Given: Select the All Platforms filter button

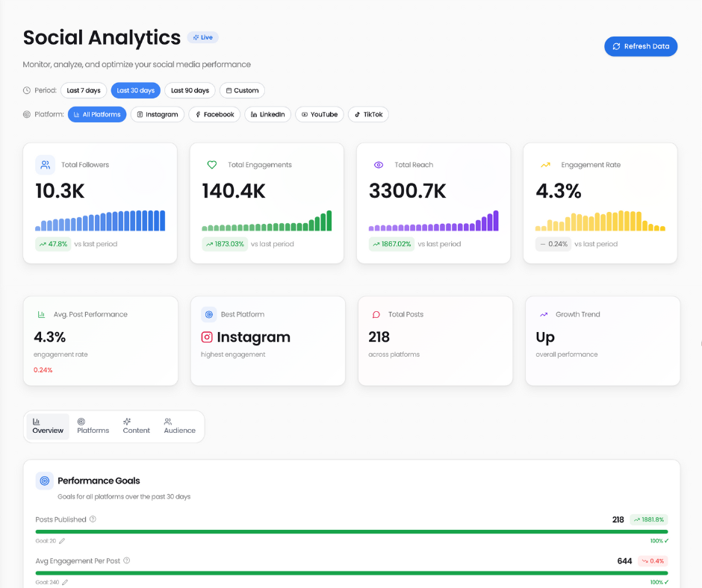Looking at the screenshot, I should pyautogui.click(x=96, y=114).
